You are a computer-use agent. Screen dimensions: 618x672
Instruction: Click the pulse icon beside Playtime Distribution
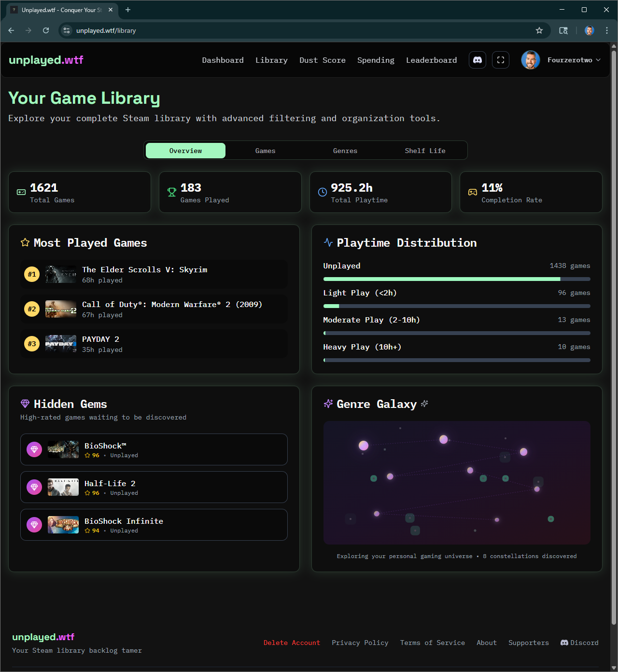click(328, 242)
